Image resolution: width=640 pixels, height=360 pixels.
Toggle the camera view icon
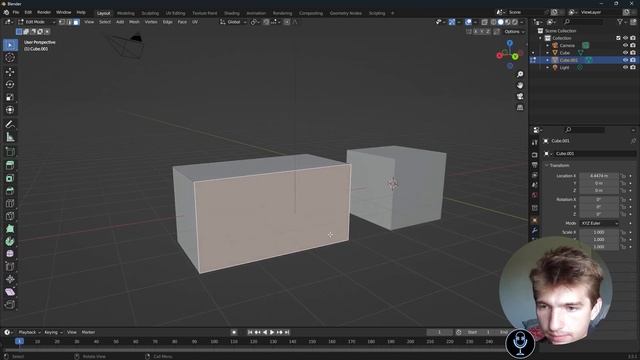(x=520, y=96)
